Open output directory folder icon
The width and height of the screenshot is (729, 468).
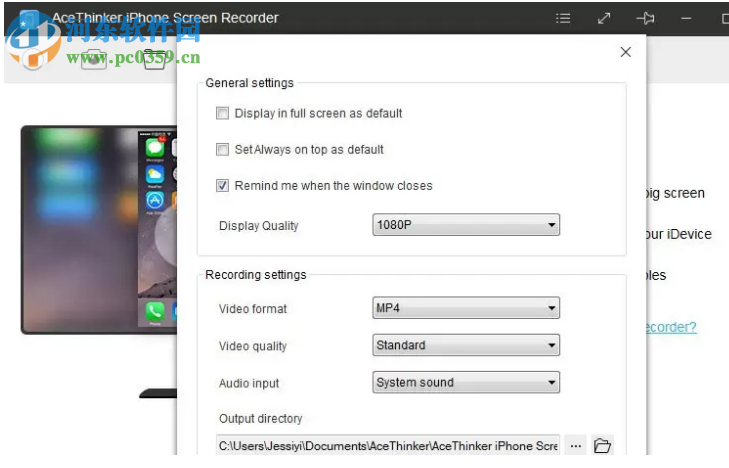pyautogui.click(x=602, y=446)
